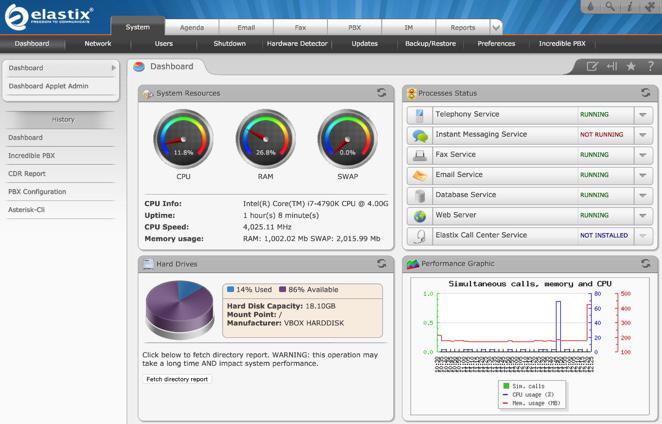Open Network submenu item
The height and width of the screenshot is (424, 662).
click(x=98, y=43)
